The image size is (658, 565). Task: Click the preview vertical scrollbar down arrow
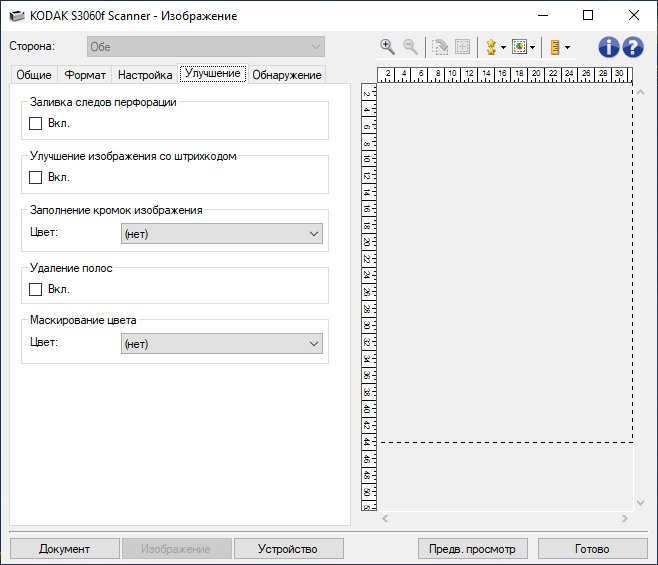(x=640, y=502)
